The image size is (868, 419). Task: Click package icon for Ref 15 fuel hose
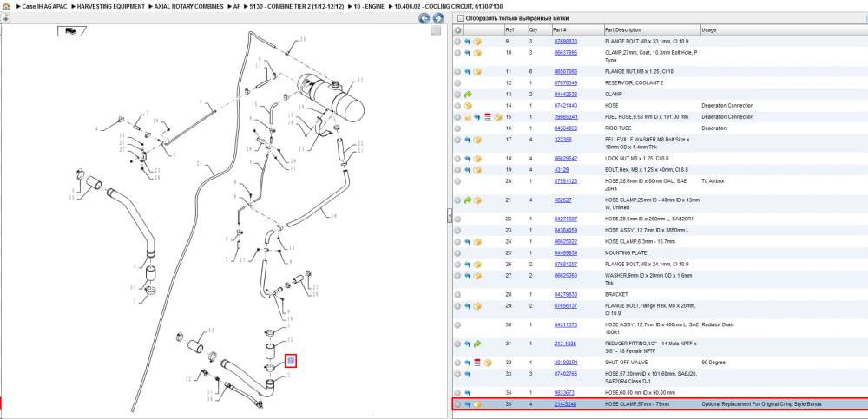click(x=497, y=117)
